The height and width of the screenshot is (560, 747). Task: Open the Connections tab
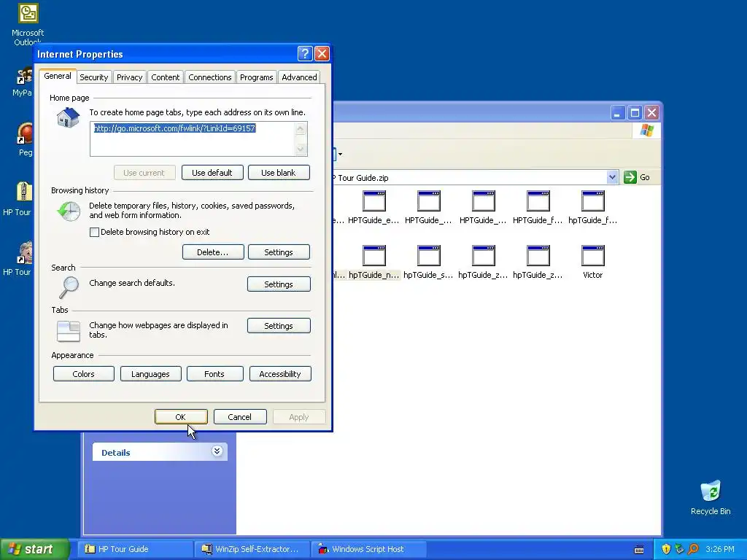point(209,77)
